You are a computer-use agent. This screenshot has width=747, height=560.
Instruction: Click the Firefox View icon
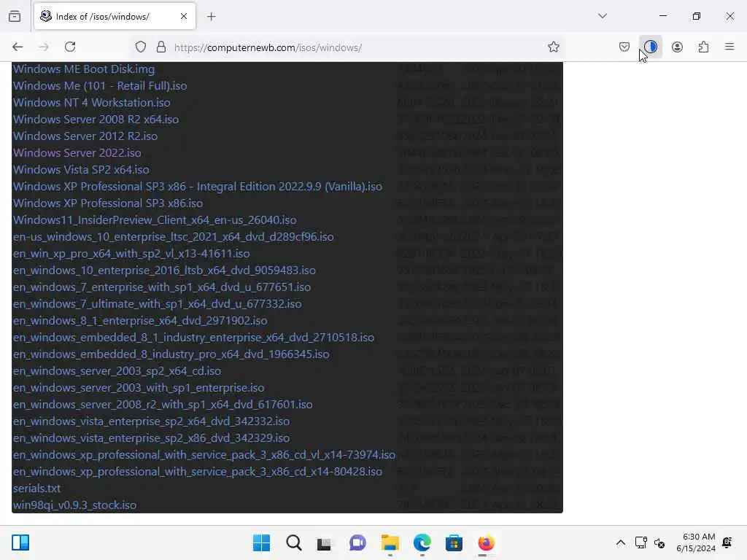[x=15, y=17]
